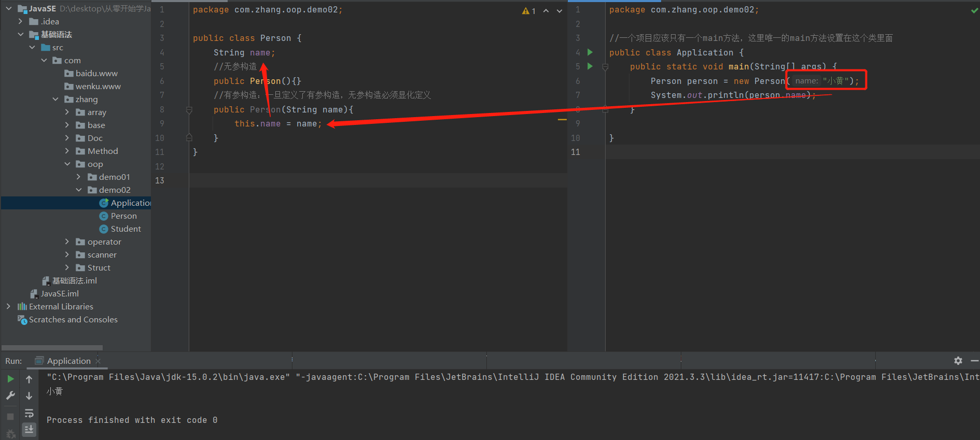The height and width of the screenshot is (440, 980).
Task: Expand the scanner package
Action: click(67, 254)
